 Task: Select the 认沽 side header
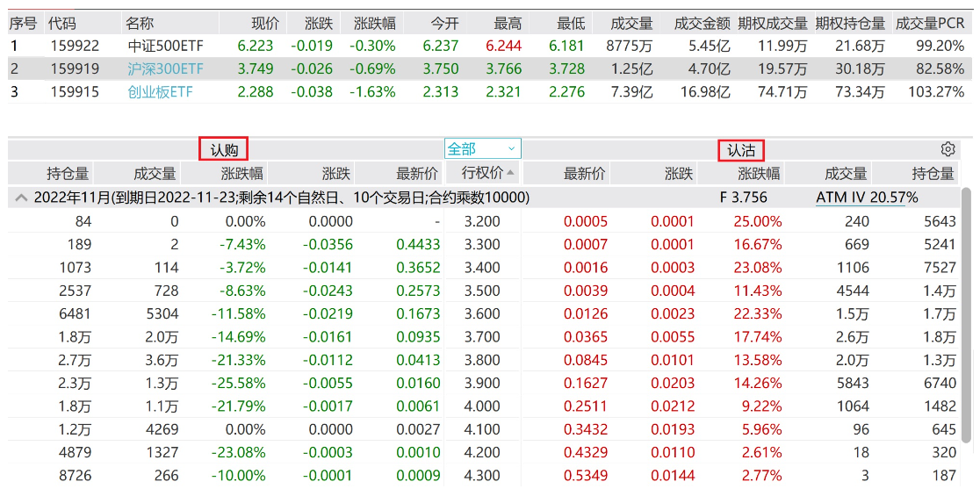(740, 150)
